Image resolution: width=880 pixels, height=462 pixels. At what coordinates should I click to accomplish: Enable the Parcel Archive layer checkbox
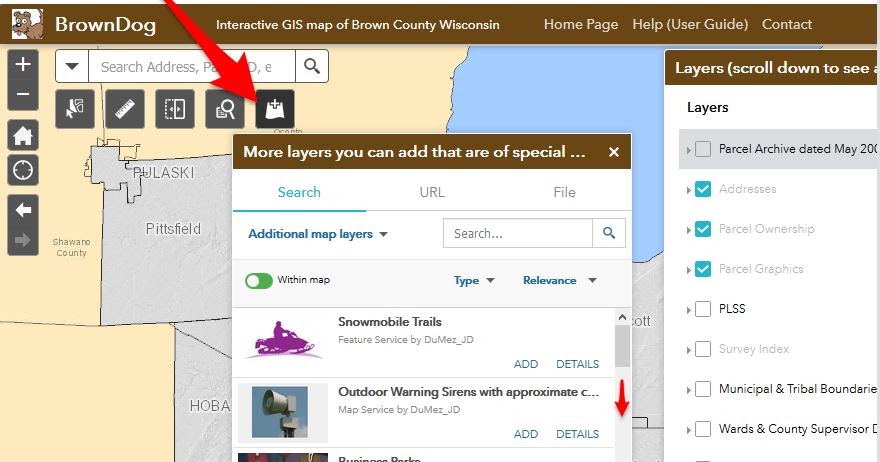click(x=703, y=149)
